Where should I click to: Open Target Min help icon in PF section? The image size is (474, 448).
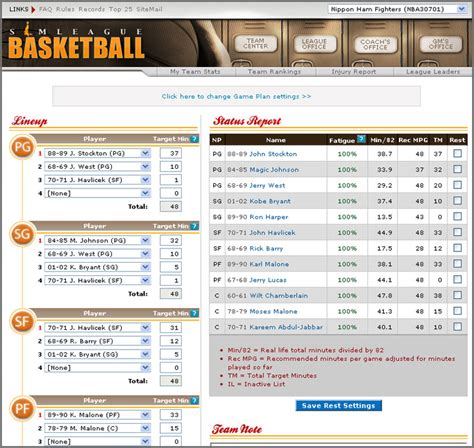[195, 401]
